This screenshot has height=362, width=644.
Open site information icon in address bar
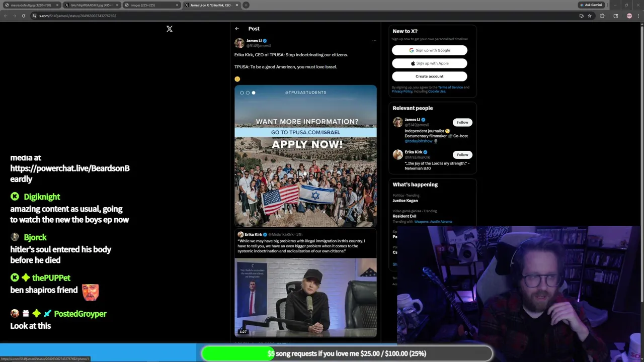[x=34, y=16]
